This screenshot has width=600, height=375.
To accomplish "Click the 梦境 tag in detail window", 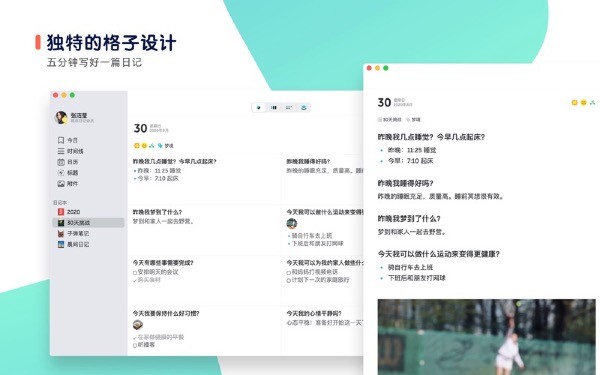I will [413, 120].
